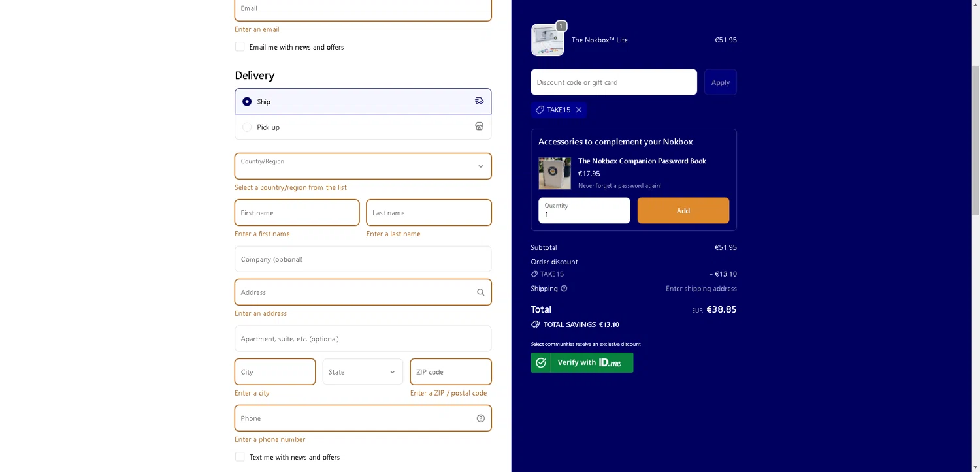Click the 'Enter a ZIP / postal code' error
980x472 pixels.
point(448,393)
